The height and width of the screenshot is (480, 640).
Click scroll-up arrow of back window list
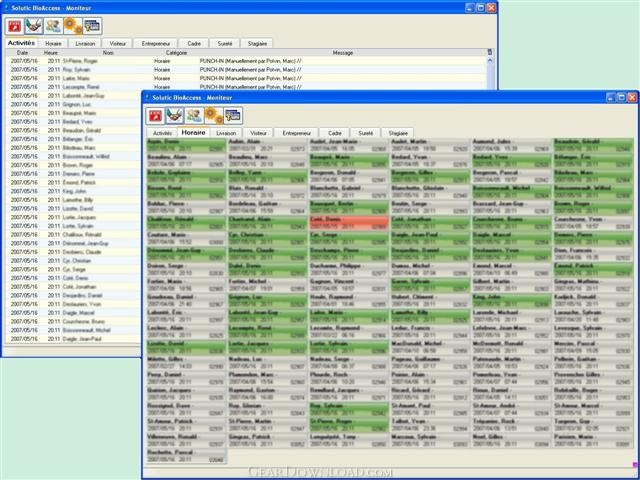point(490,60)
